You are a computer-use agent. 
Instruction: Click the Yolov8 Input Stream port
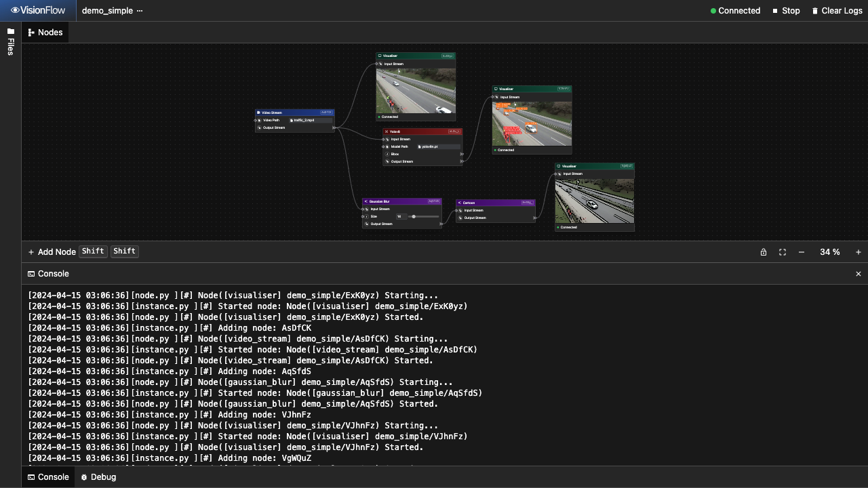383,139
